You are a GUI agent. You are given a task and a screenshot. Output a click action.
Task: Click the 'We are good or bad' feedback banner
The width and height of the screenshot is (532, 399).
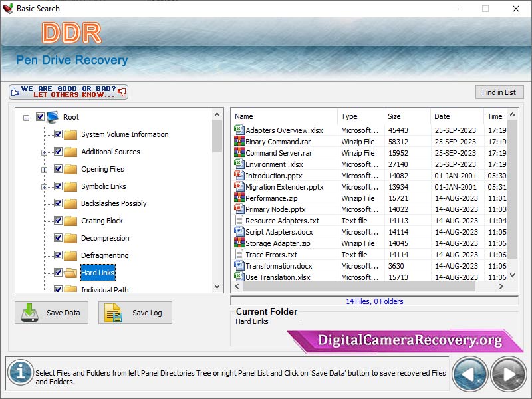point(68,92)
